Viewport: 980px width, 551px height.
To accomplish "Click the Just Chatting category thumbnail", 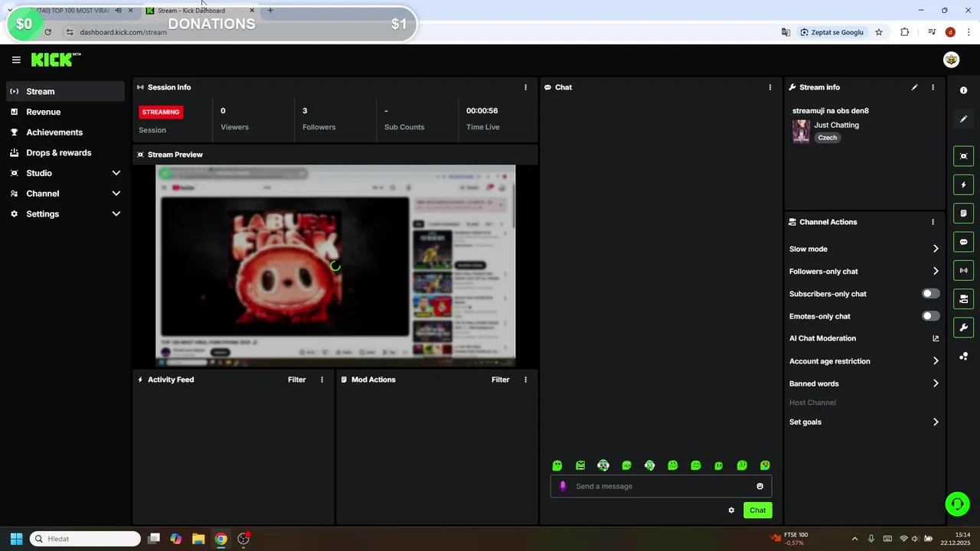I will 801,131.
